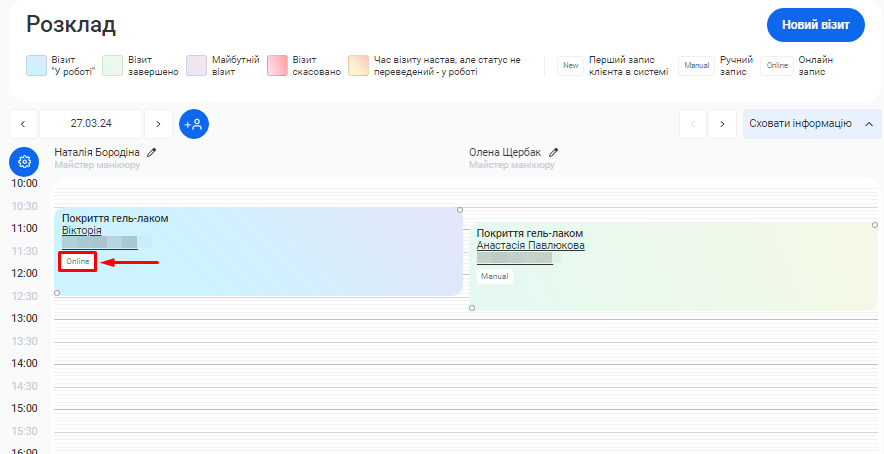The width and height of the screenshot is (884, 454).
Task: Click the Online badge on Вікторія's visit
Action: coord(77,262)
